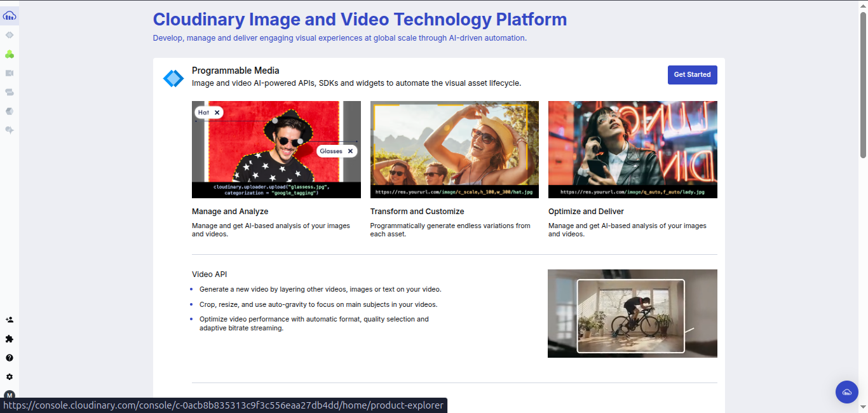Click 'Programmatically generate endless variations' description
This screenshot has width=868, height=413.
[451, 230]
